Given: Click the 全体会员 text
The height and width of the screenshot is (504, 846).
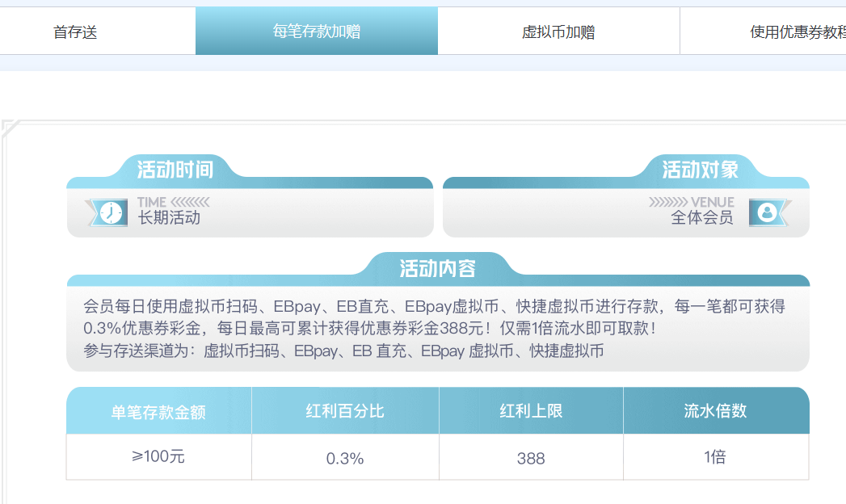Looking at the screenshot, I should 701,217.
